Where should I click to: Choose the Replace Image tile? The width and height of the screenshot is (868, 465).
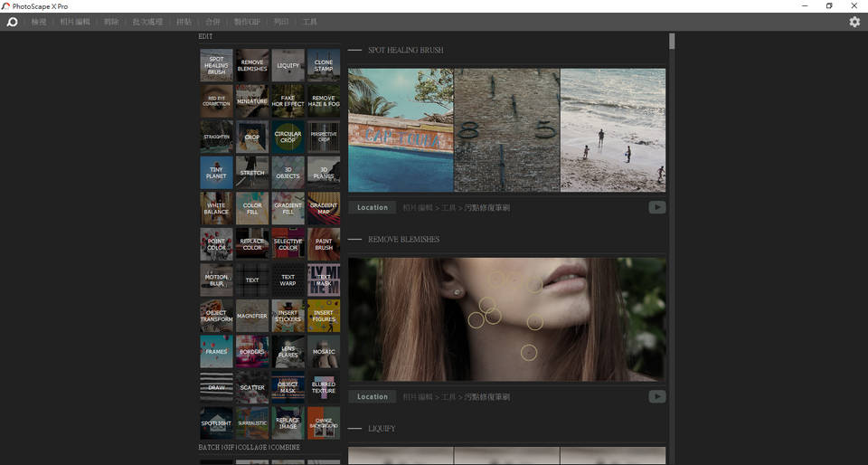tap(288, 422)
